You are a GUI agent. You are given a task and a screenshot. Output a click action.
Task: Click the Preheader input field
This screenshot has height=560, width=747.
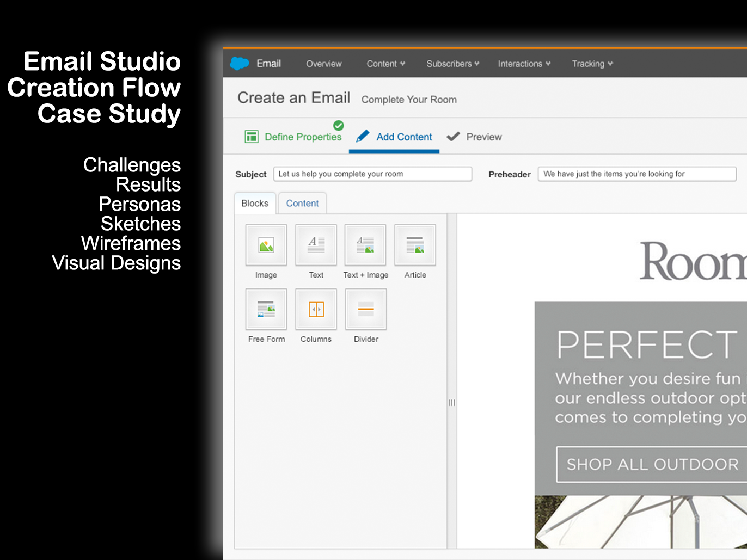click(637, 174)
